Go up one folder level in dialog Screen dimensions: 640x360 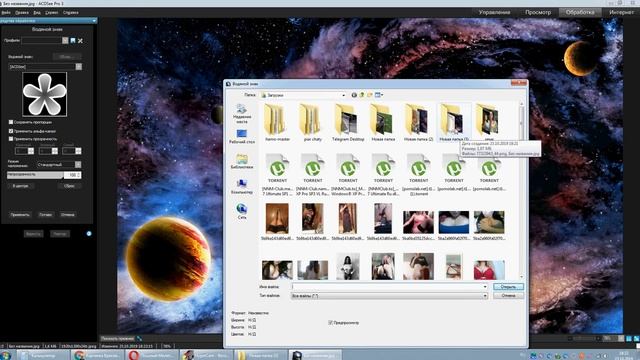click(362, 95)
